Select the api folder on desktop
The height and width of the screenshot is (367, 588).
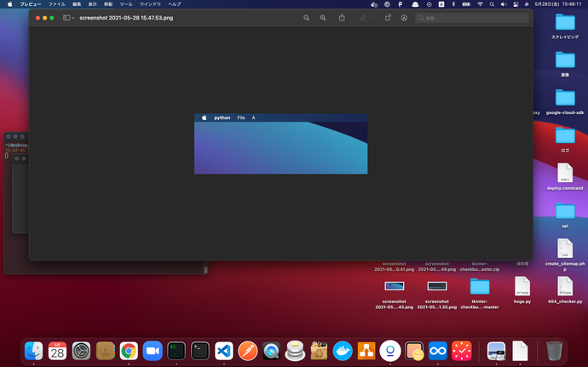coord(565,215)
